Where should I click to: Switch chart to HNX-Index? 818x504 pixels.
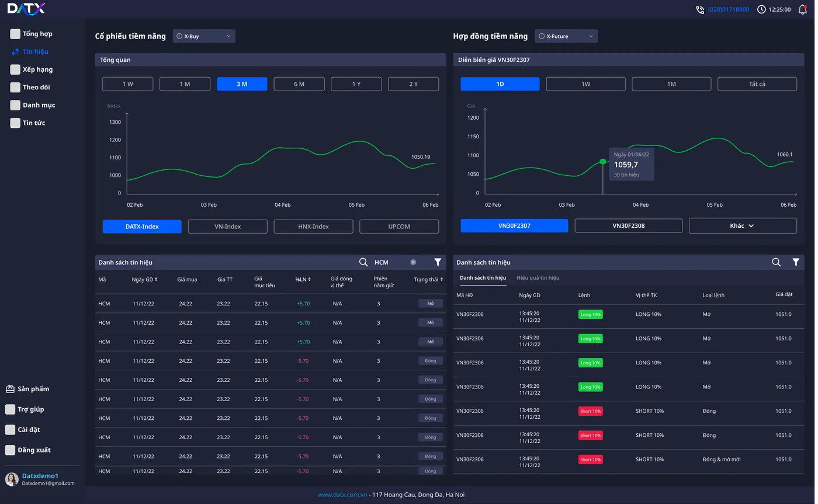coord(313,227)
